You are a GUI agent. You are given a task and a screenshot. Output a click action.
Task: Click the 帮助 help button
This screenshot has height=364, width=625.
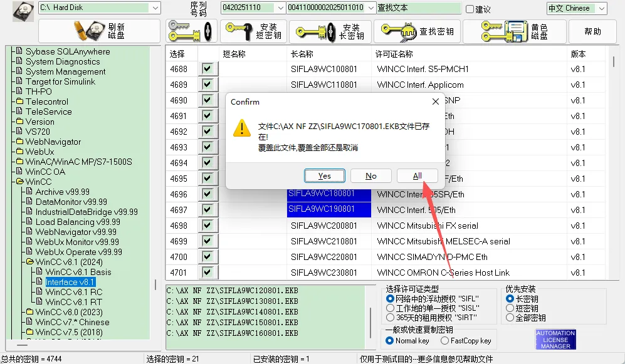coord(592,31)
